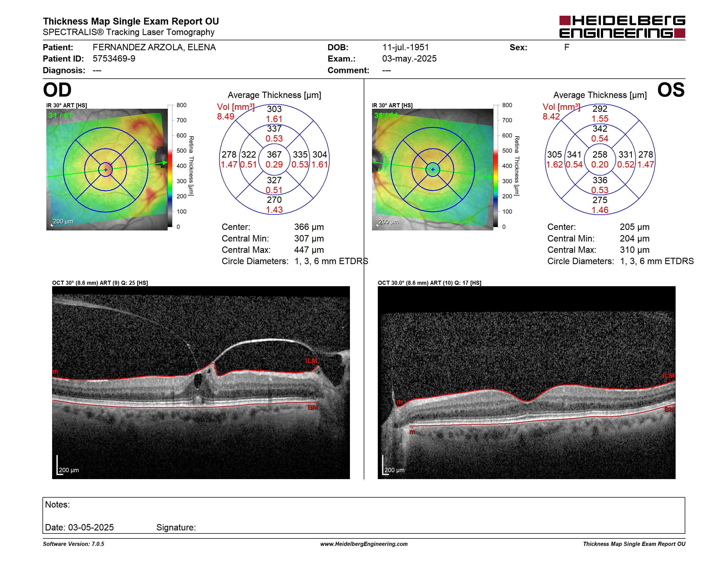Click the OD Central Min value 307 µm
Image resolution: width=728 pixels, height=563 pixels.
pos(309,238)
